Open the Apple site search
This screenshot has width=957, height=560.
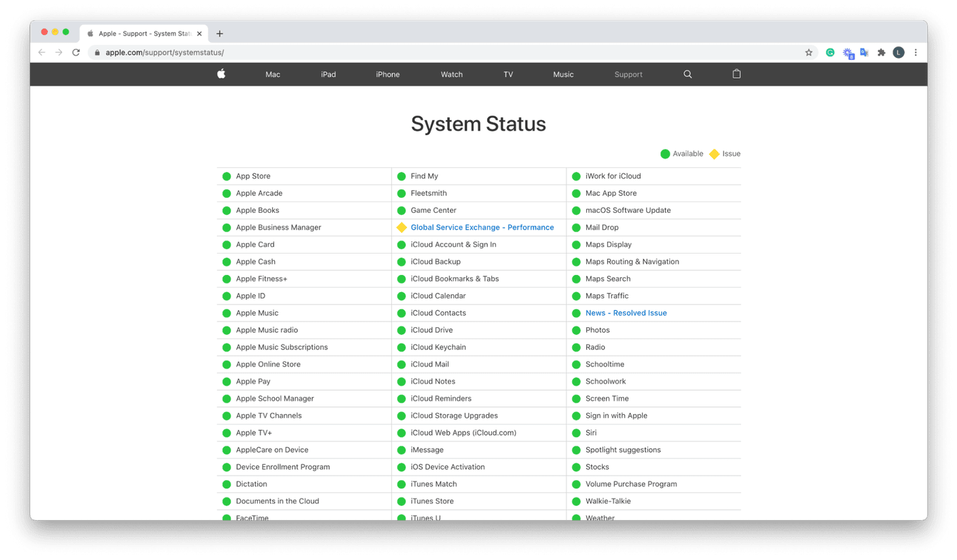click(x=687, y=74)
